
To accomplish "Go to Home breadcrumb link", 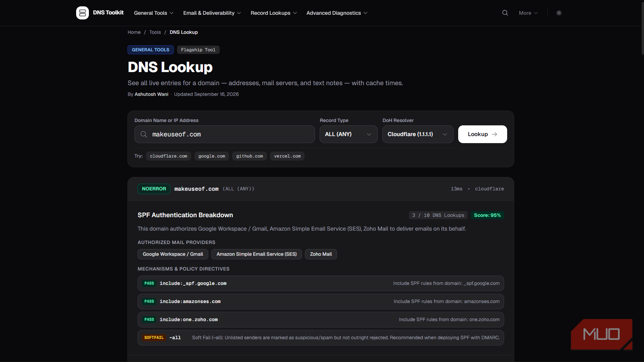I will pyautogui.click(x=134, y=32).
